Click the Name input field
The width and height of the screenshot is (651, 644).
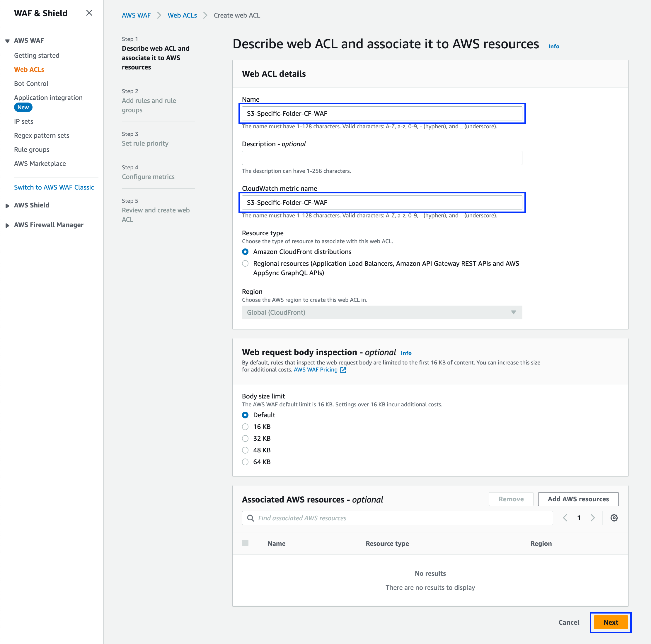[x=382, y=113]
